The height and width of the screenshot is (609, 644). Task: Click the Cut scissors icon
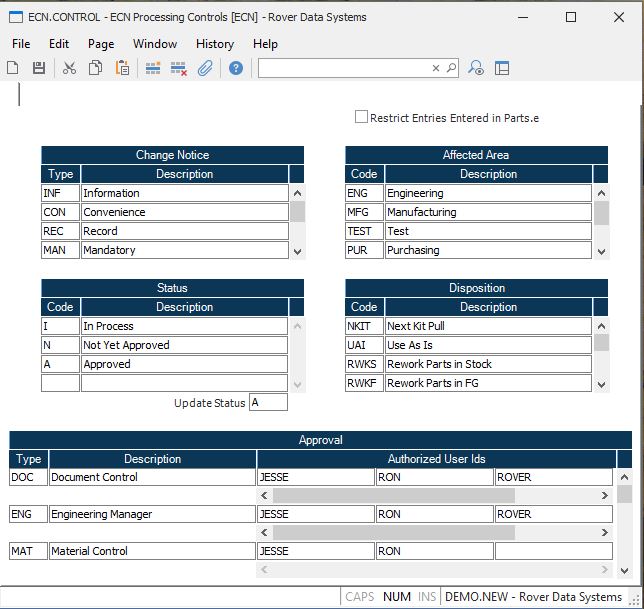click(x=69, y=68)
